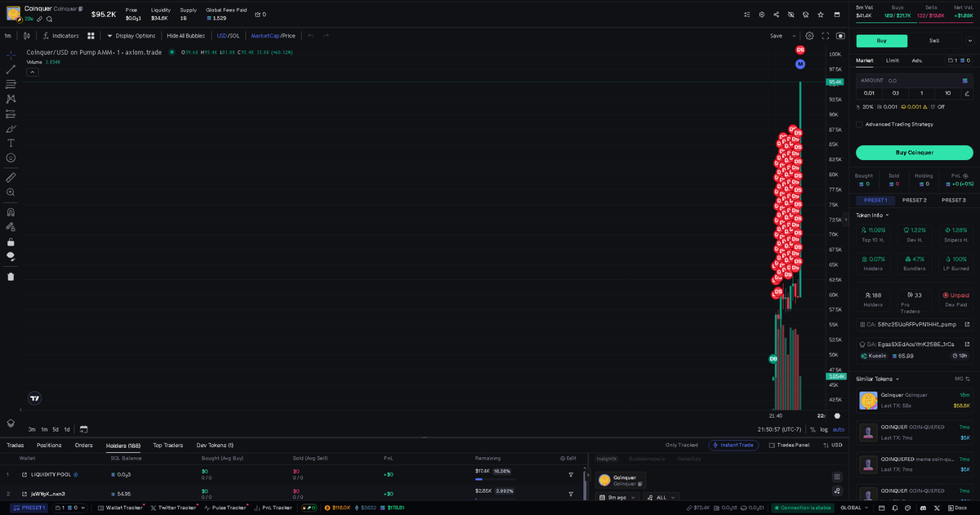Edit quick amount presets pencil icon
Image resolution: width=980 pixels, height=515 pixels.
tap(966, 93)
